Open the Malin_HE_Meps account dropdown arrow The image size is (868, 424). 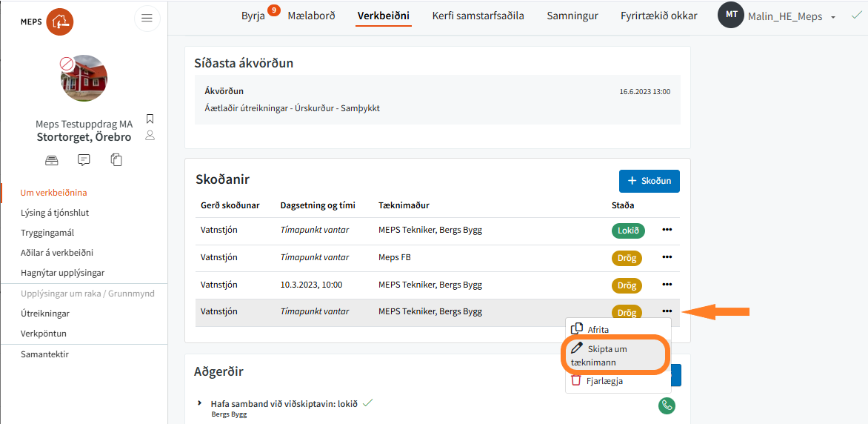833,17
